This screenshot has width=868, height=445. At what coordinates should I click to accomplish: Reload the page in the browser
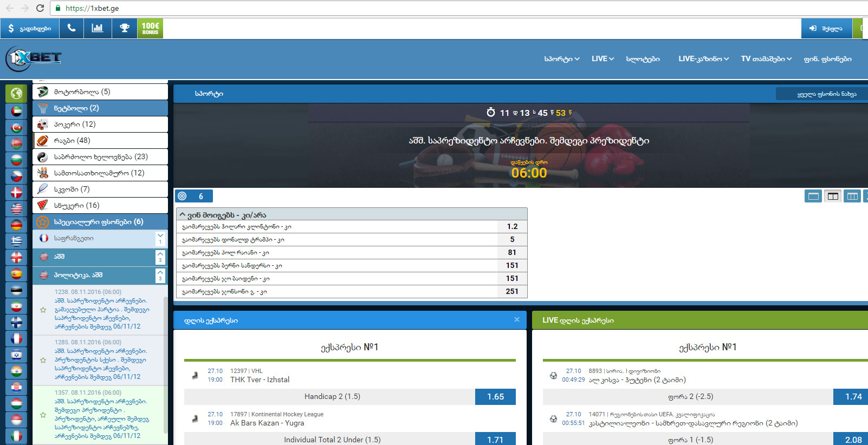point(40,8)
